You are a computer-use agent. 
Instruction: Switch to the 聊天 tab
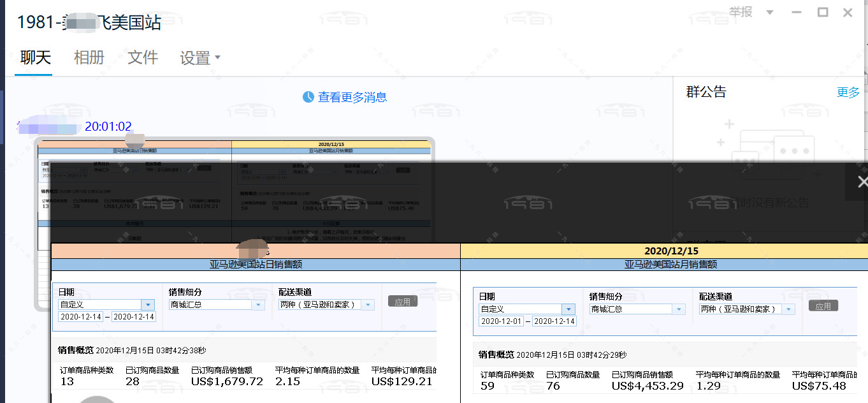35,57
